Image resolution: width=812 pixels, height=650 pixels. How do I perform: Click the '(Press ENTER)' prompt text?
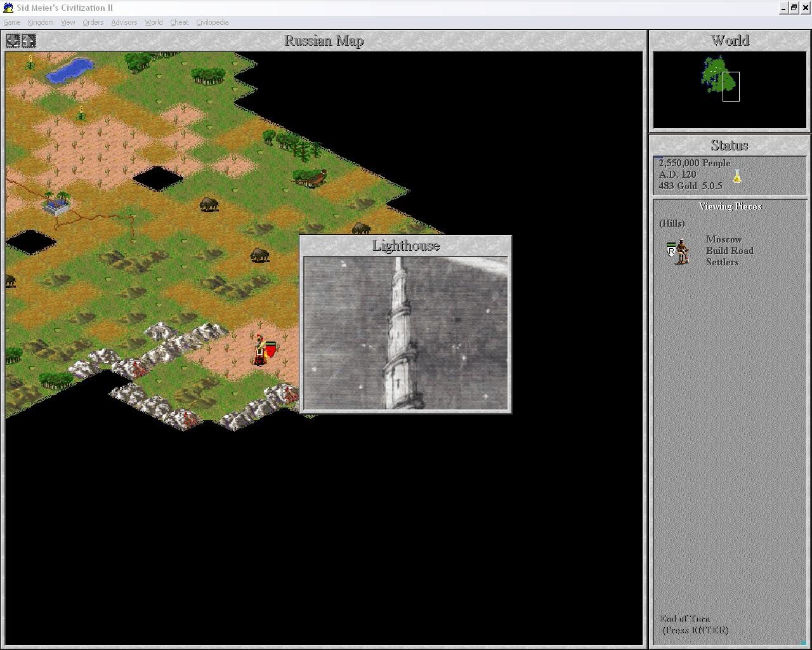point(695,630)
